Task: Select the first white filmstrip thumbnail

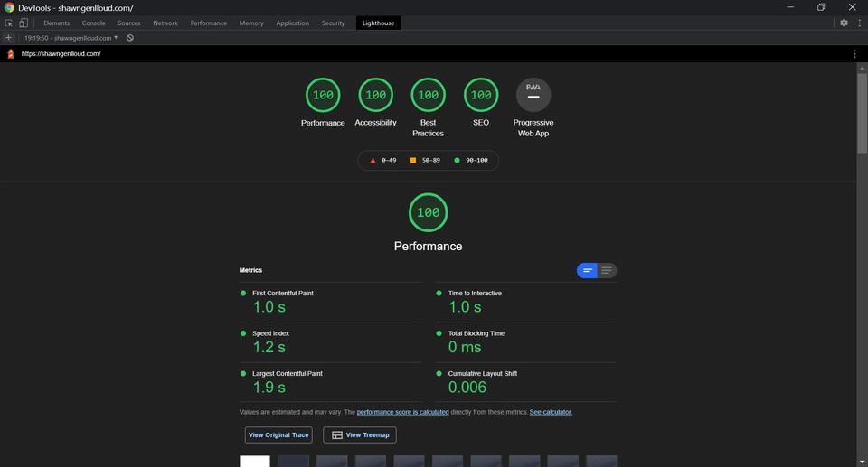Action: pyautogui.click(x=255, y=462)
